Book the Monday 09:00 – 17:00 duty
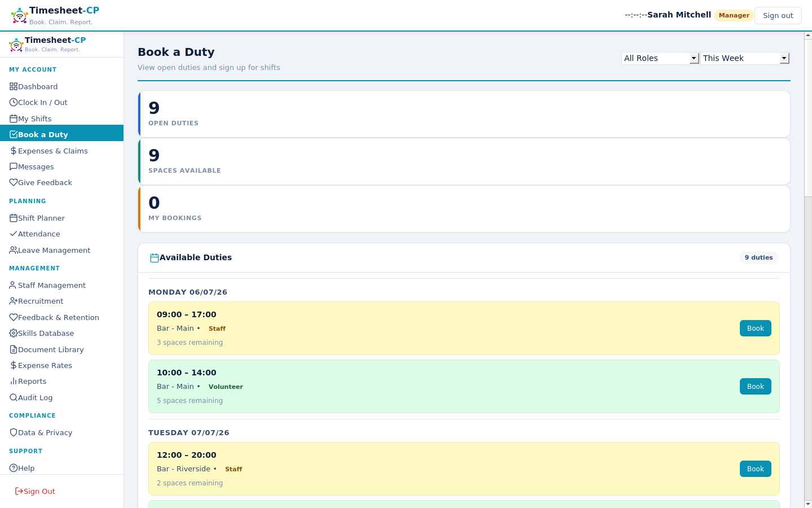 click(755, 328)
